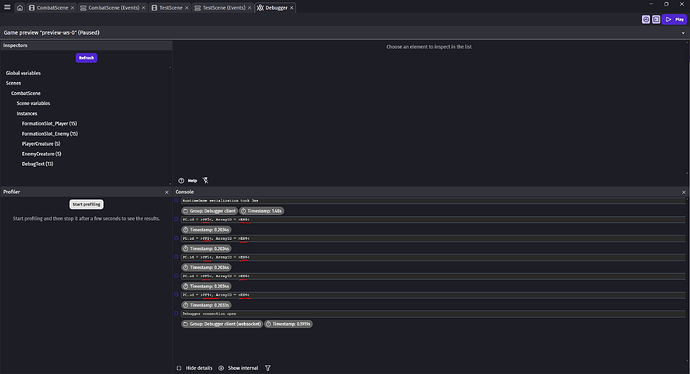Open the console panel icon in toolbar
Image resolution: width=690 pixels, height=374 pixels.
656,19
